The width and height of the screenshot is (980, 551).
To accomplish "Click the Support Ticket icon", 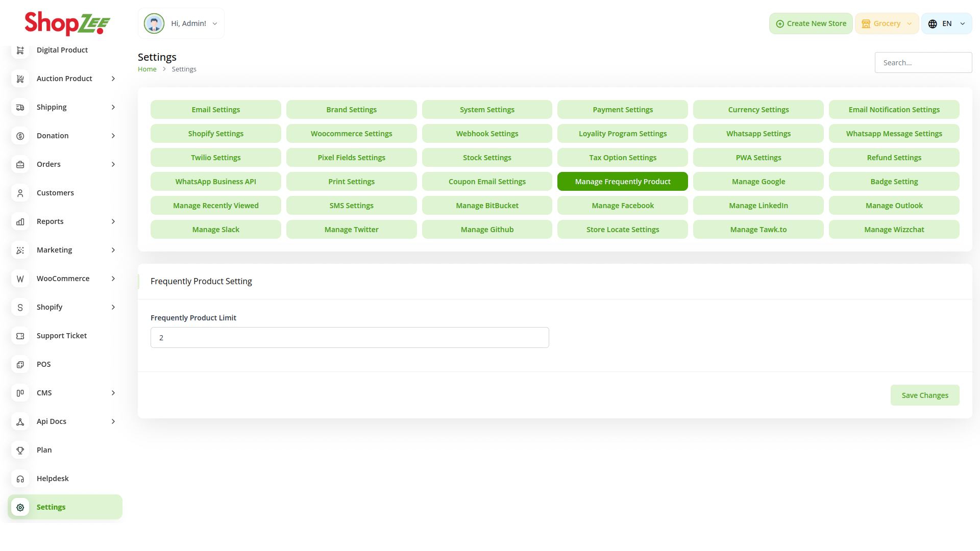I will click(x=20, y=336).
